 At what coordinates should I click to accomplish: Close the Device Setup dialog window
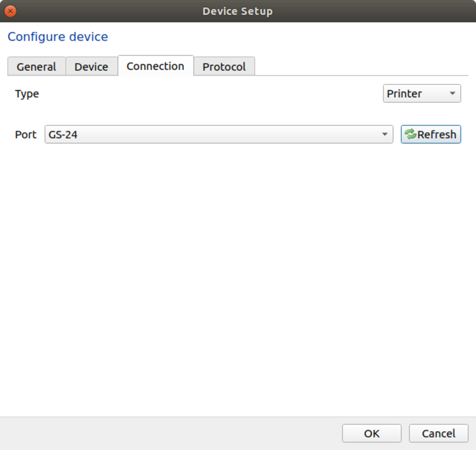11,11
